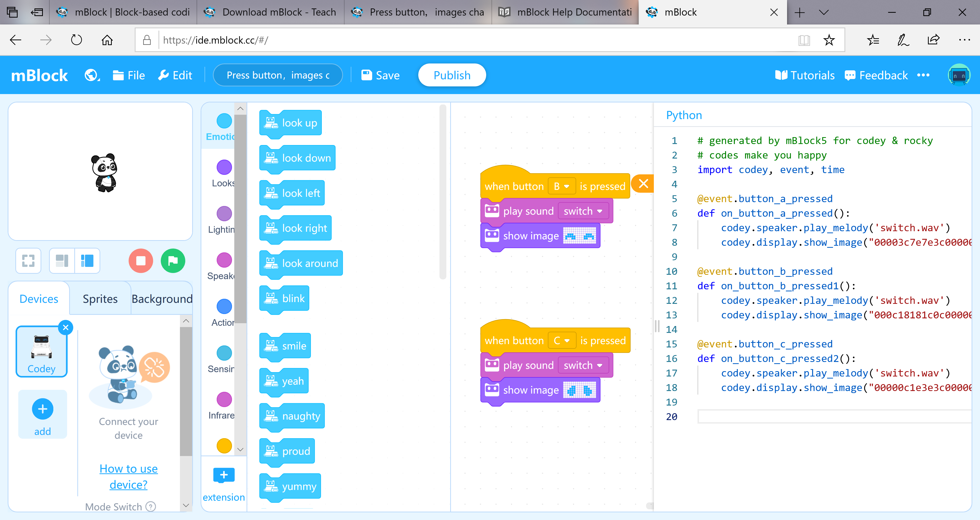
Task: Click the green flag run button
Action: pos(173,261)
